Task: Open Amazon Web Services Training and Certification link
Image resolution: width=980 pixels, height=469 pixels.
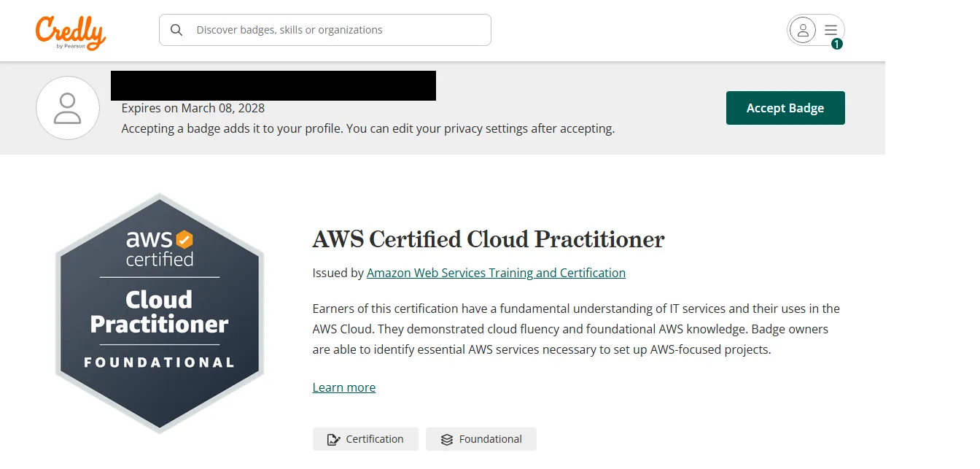Action: (496, 273)
